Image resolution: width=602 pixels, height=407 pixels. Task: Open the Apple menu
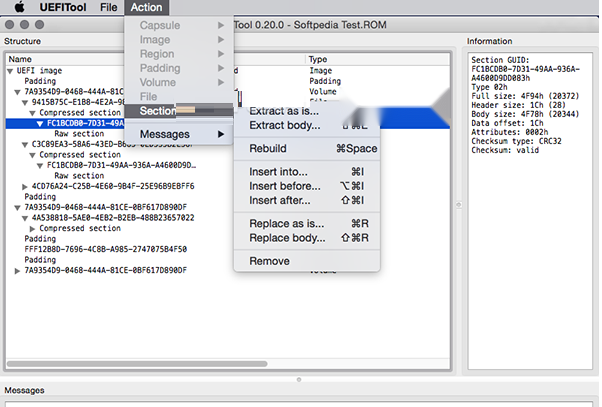coord(18,8)
